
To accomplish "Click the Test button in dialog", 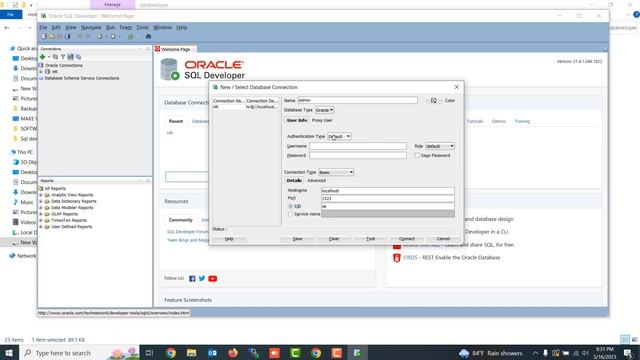I will tap(371, 239).
